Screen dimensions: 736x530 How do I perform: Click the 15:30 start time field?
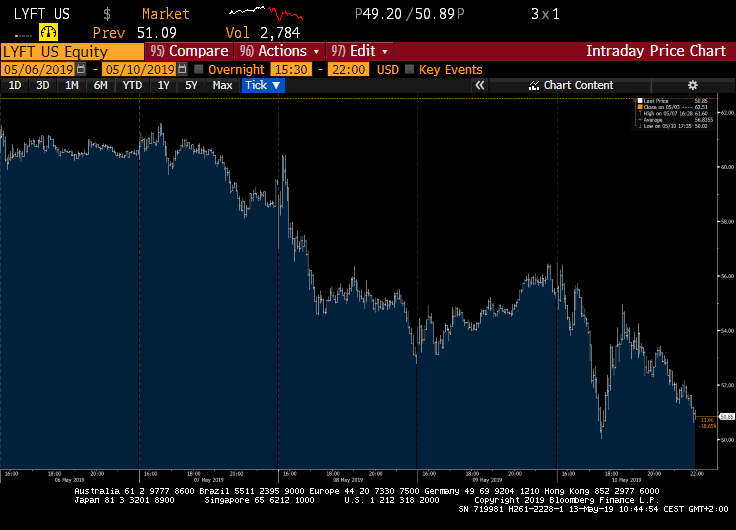(x=291, y=69)
